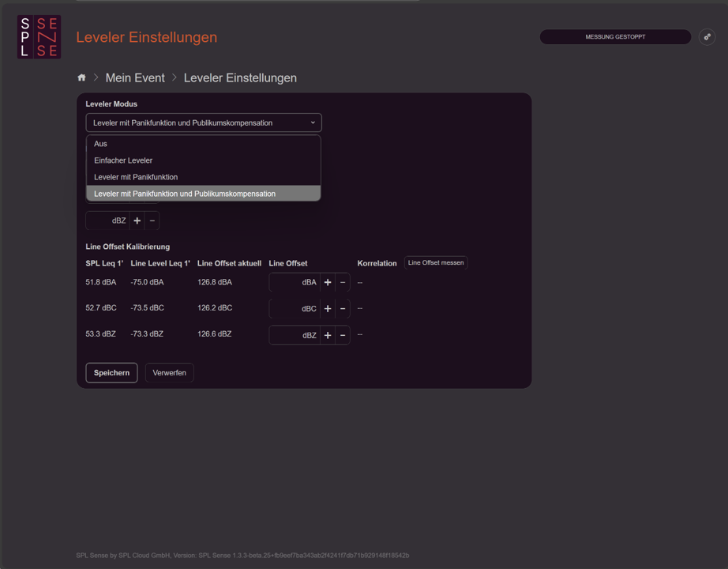Pick the highlighted Publikumskompensation list option

click(x=204, y=194)
